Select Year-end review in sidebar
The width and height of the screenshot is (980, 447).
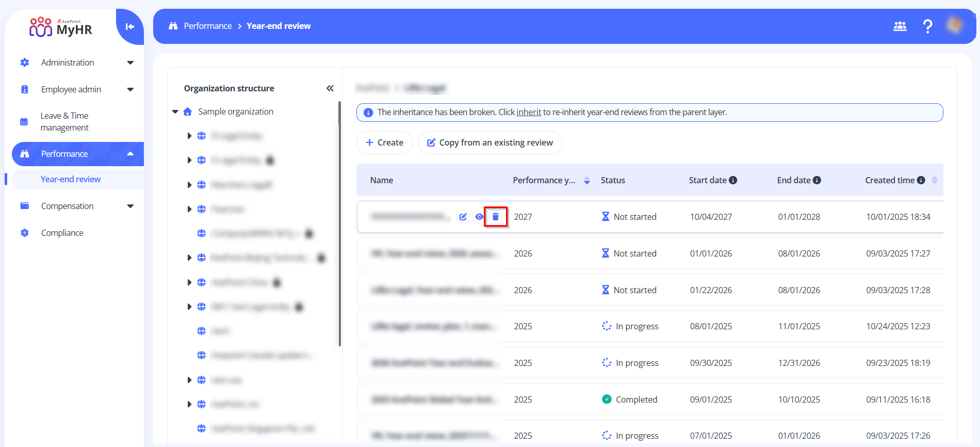point(71,179)
